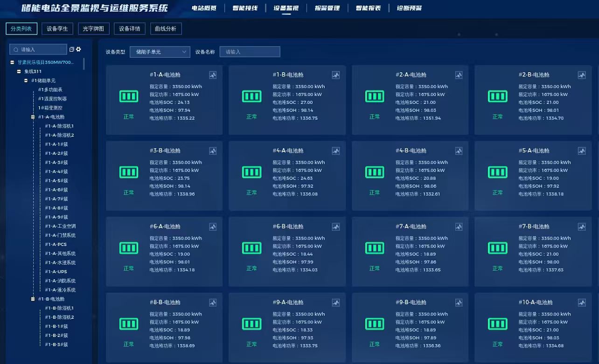This screenshot has height=364, width=599.
Task: Click chart icon on #7-B-电池舱 card
Action: 581,227
